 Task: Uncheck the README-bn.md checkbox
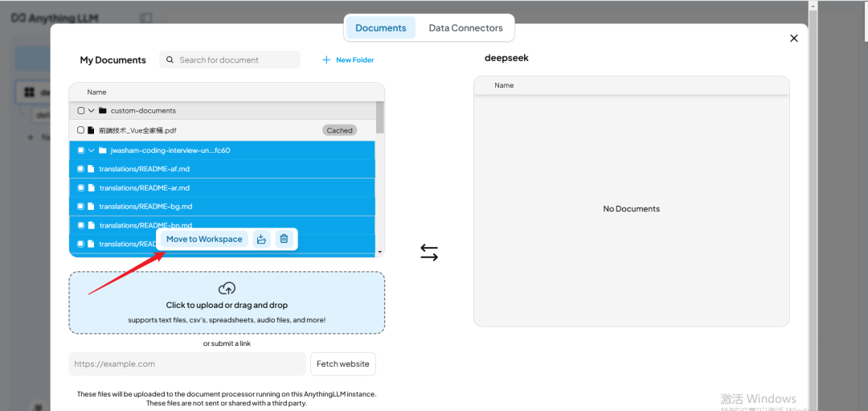[x=81, y=225]
